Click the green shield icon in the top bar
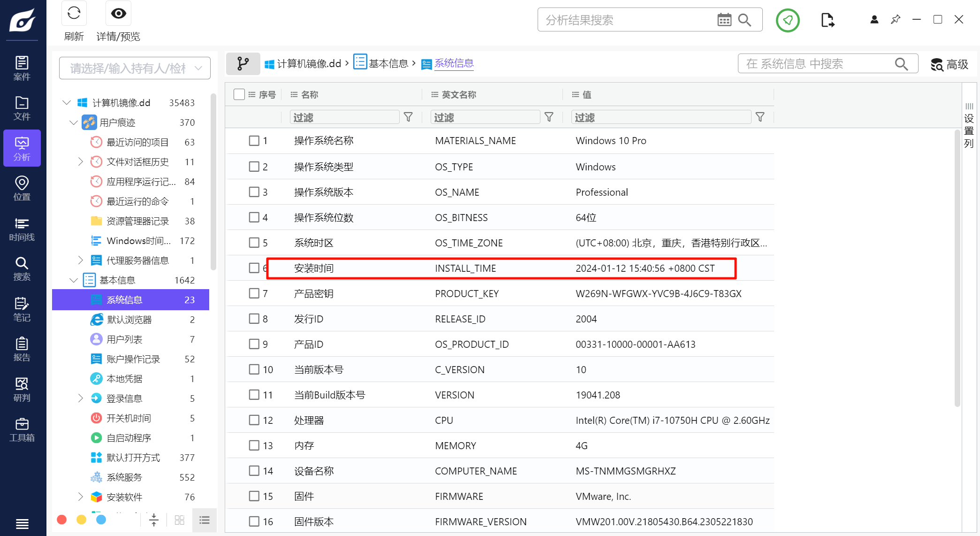 click(x=788, y=20)
